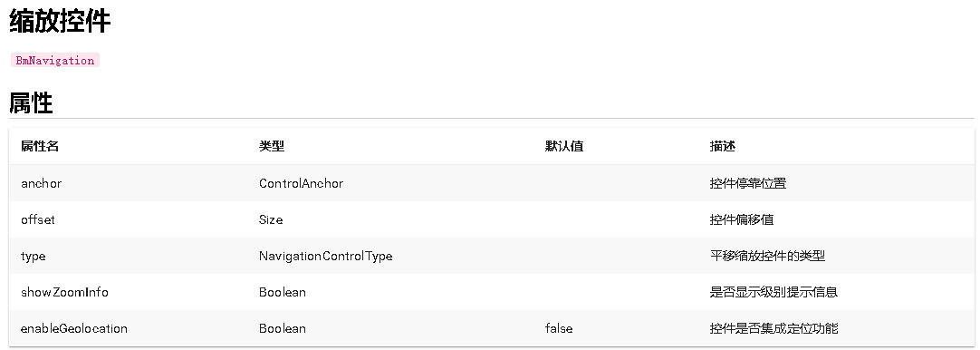The height and width of the screenshot is (350, 980).
Task: Select the offset property row
Action: (x=491, y=219)
